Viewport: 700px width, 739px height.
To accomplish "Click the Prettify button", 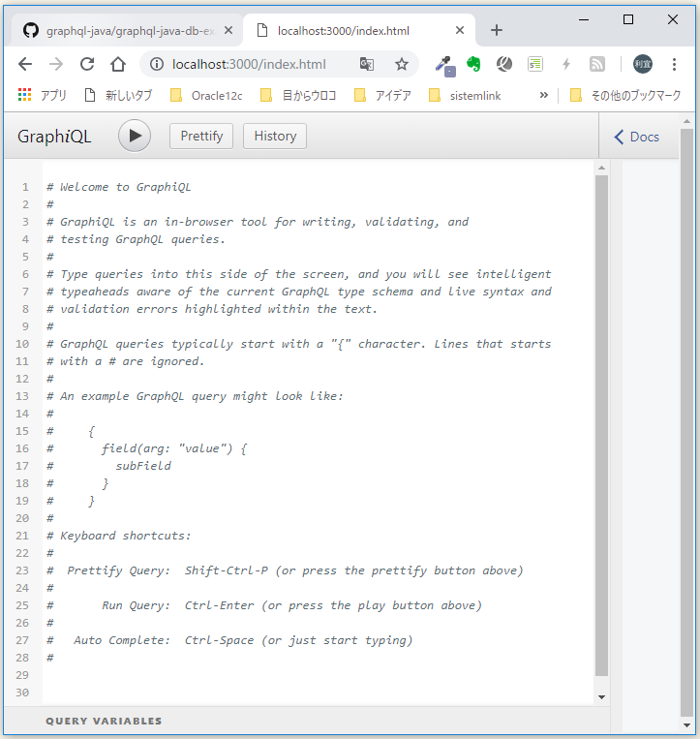I will [201, 137].
